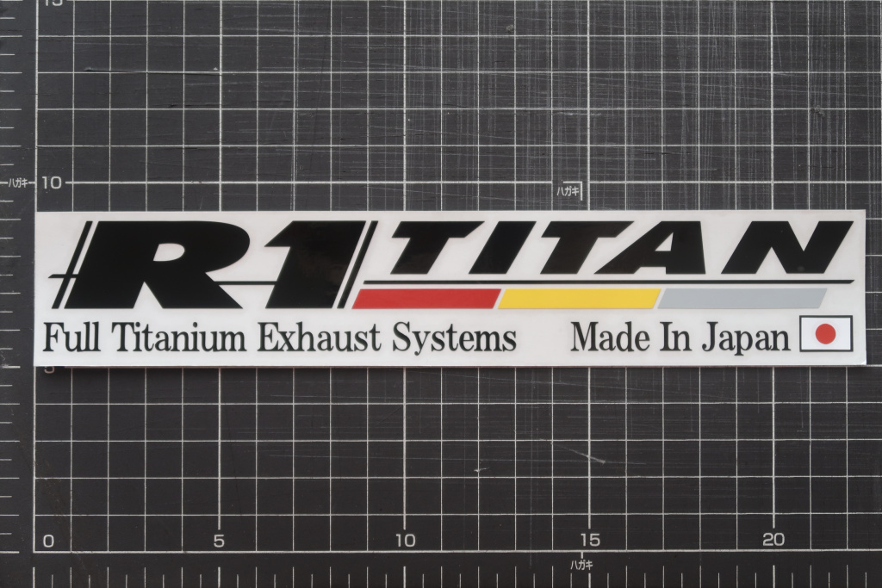This screenshot has width=882, height=588.
Task: Click the horizontal underline beneath TITAN
Action: (x=603, y=282)
